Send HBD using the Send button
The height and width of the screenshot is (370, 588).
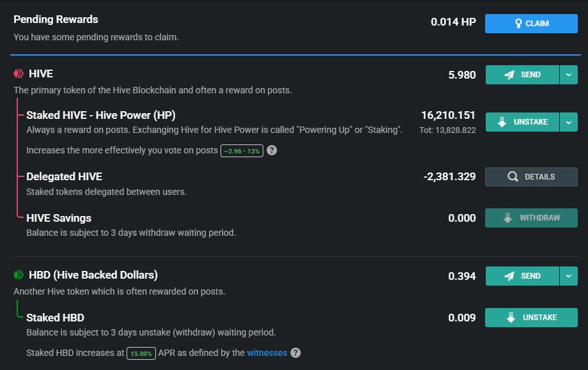click(522, 276)
